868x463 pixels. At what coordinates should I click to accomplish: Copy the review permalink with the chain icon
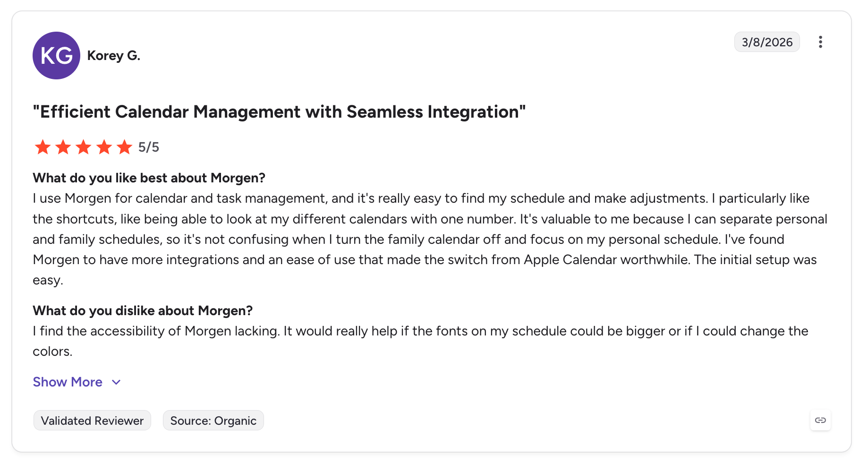[820, 420]
